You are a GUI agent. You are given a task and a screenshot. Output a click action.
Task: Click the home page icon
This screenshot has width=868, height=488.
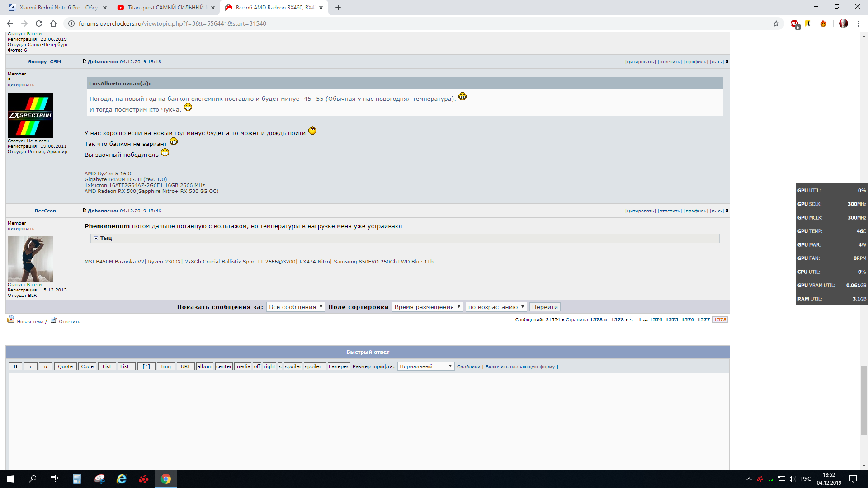pos(53,23)
